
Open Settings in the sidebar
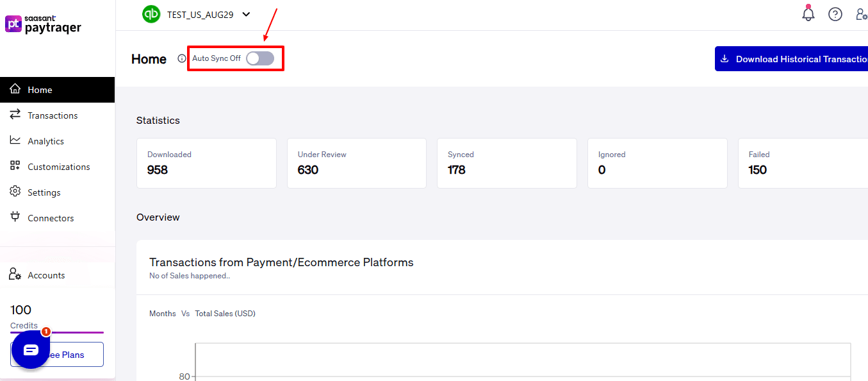(x=44, y=192)
